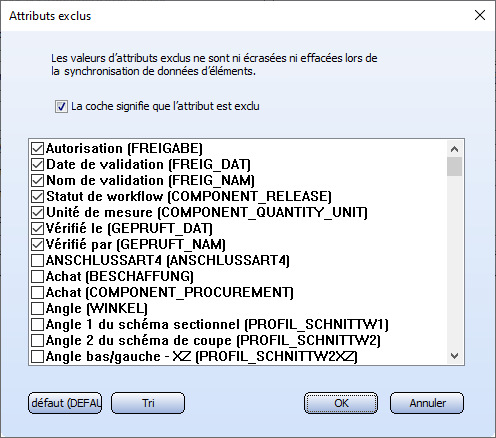496x438 pixels.
Task: Click the list scroll up arrow
Action: click(454, 149)
